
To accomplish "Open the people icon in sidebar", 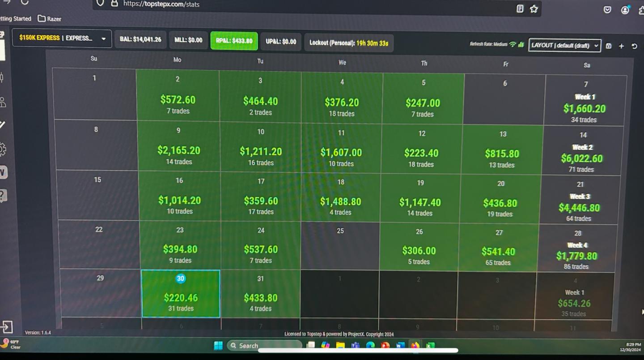I will (2, 102).
